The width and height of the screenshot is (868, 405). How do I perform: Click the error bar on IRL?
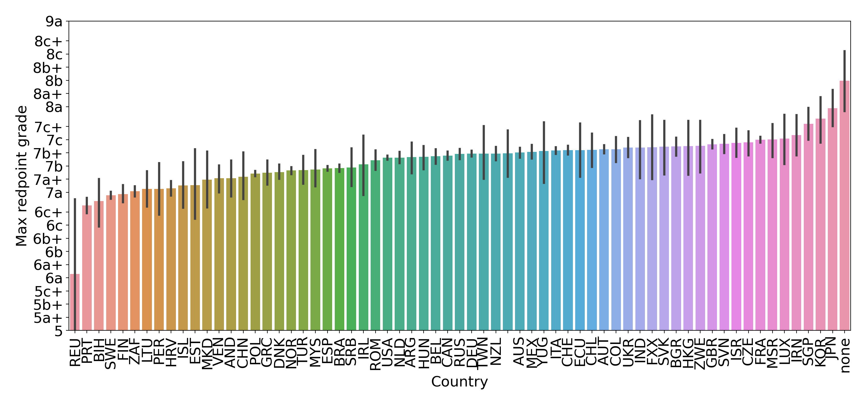[363, 165]
